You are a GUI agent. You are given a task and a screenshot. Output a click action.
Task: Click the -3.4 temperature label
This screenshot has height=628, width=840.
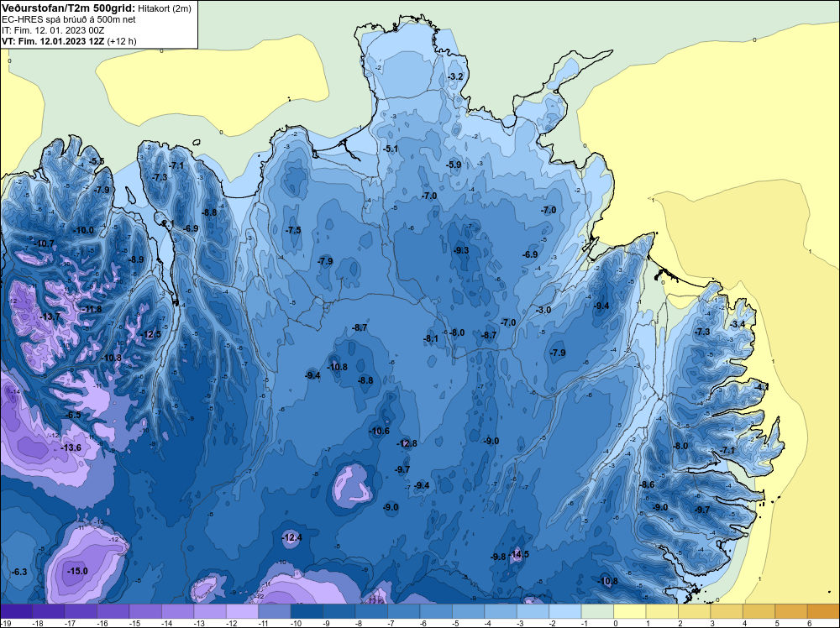[x=738, y=324]
